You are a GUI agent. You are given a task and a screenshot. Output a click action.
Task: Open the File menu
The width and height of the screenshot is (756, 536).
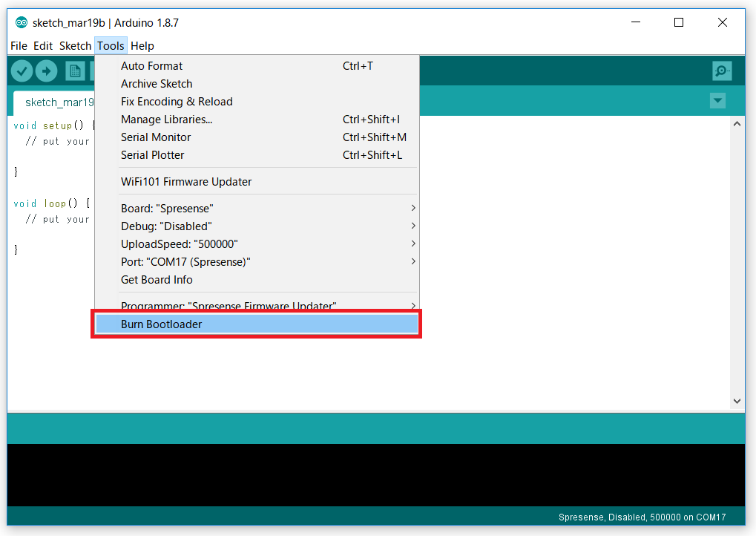click(x=19, y=46)
